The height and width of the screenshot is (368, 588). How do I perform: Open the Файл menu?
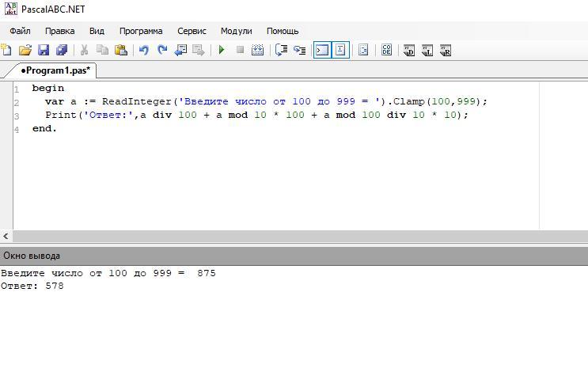[20, 31]
